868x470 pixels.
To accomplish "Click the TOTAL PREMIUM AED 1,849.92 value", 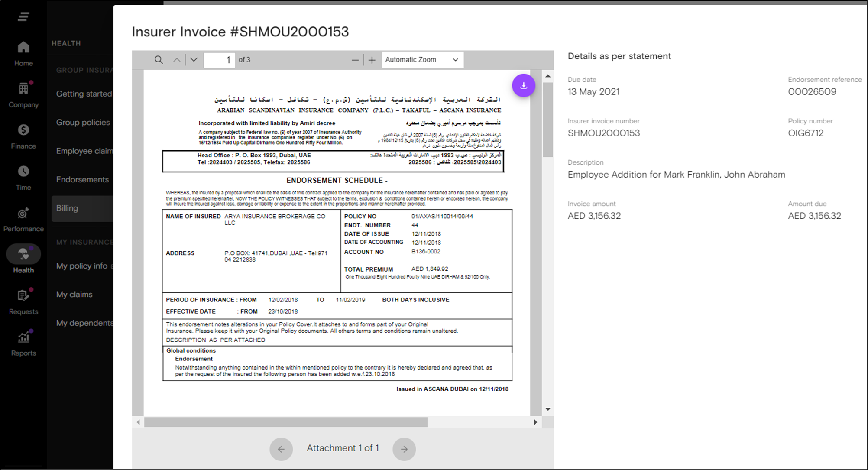I will click(x=430, y=269).
